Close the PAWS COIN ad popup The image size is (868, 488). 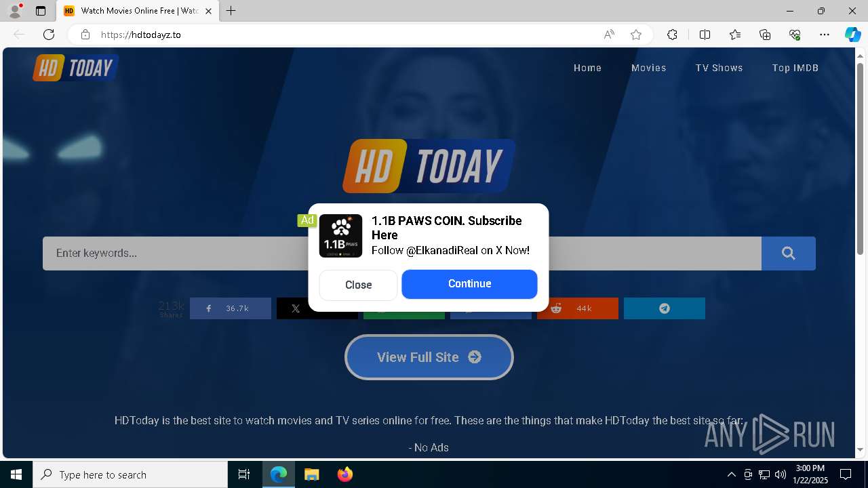(358, 285)
